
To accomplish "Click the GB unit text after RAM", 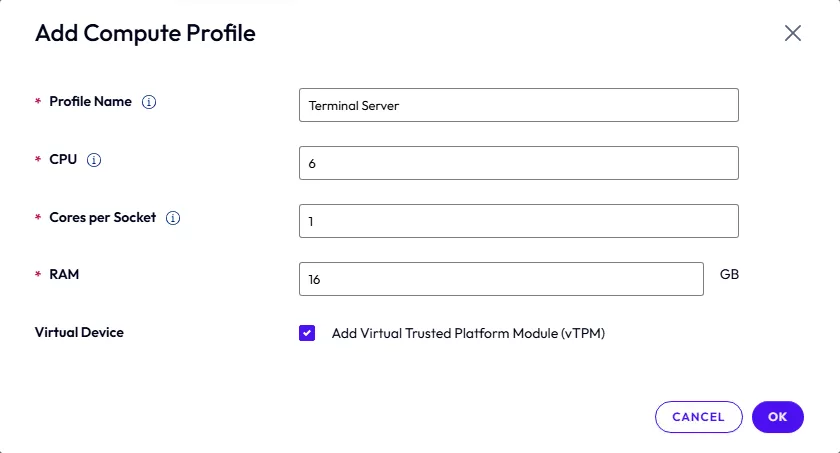I will coord(730,273).
